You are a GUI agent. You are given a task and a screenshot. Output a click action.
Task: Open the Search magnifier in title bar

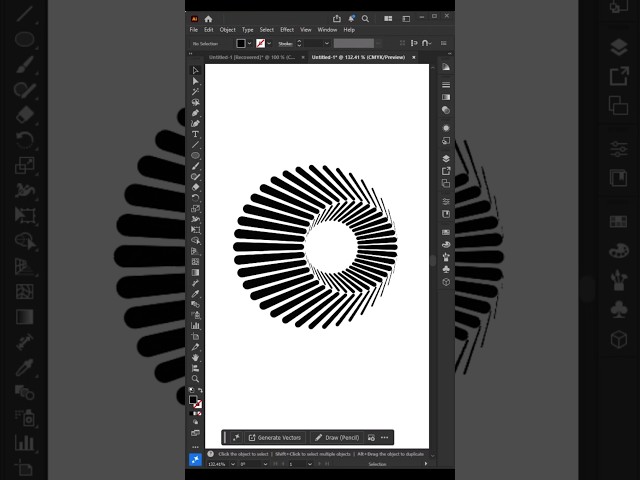pyautogui.click(x=365, y=19)
